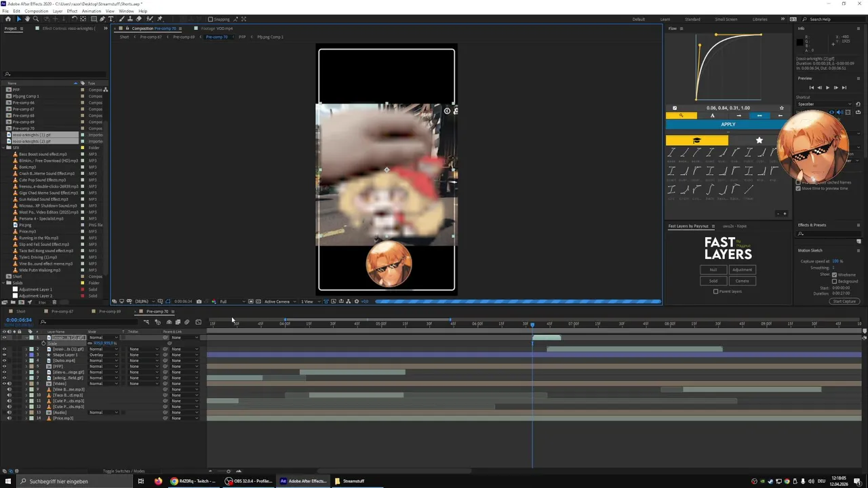
Task: Click Flow favorite star beside curve values
Action: click(x=782, y=108)
